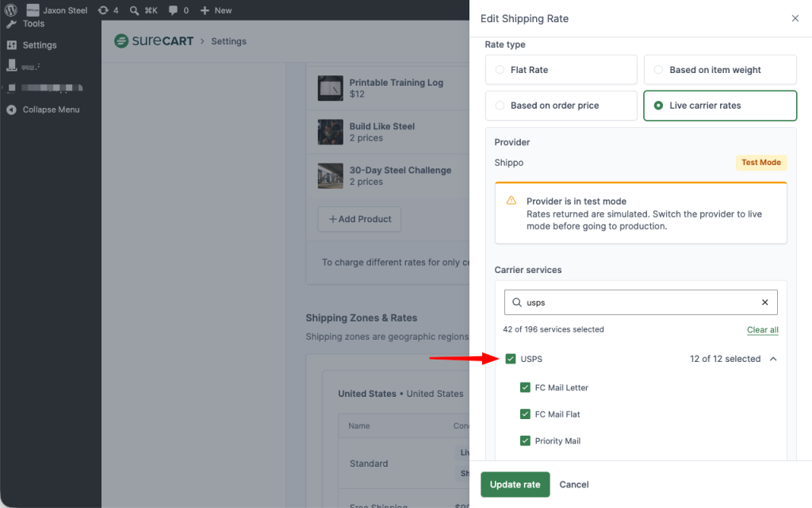Select Based on item weight rate type
The height and width of the screenshot is (508, 812).
720,70
